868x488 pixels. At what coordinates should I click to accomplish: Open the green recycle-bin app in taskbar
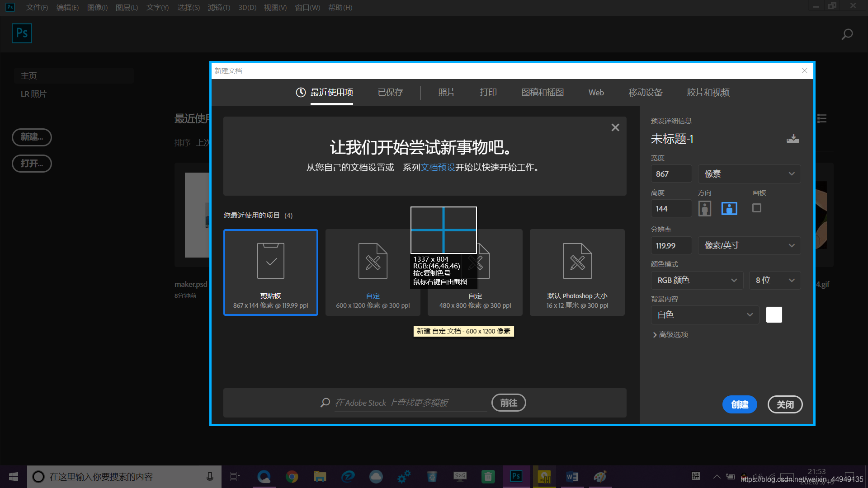coord(488,477)
